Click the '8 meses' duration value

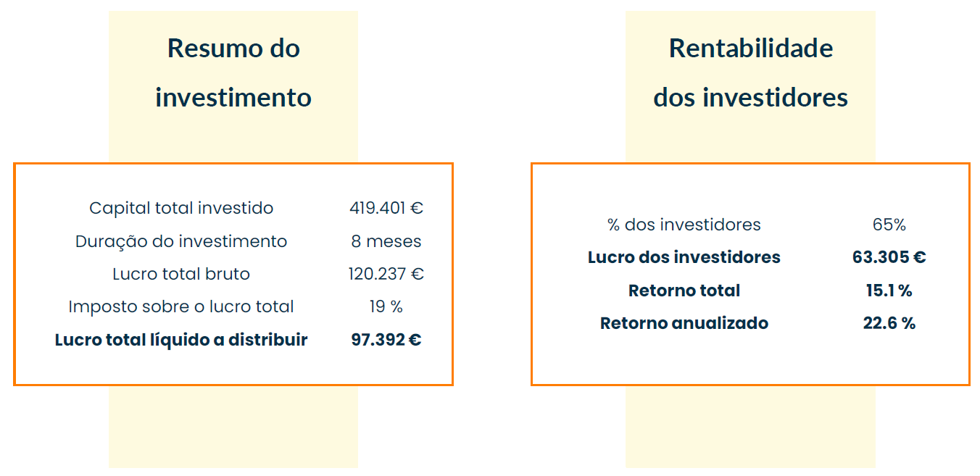coord(386,241)
